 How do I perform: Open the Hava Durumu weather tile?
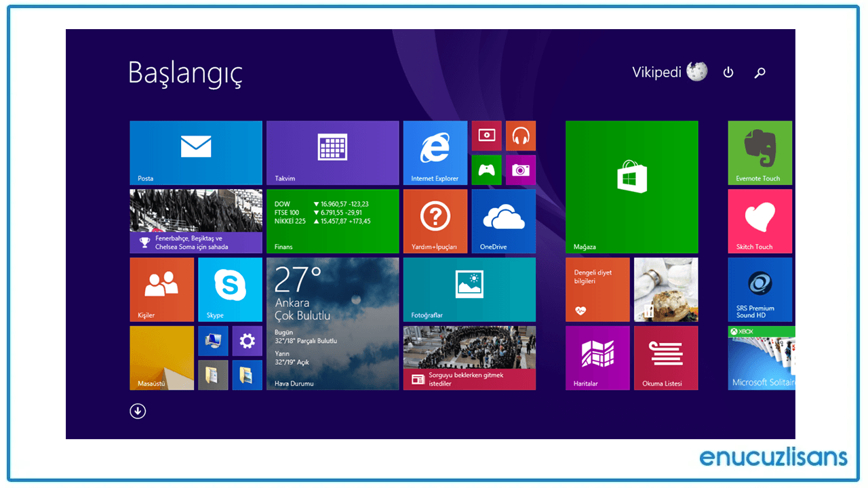(x=332, y=324)
